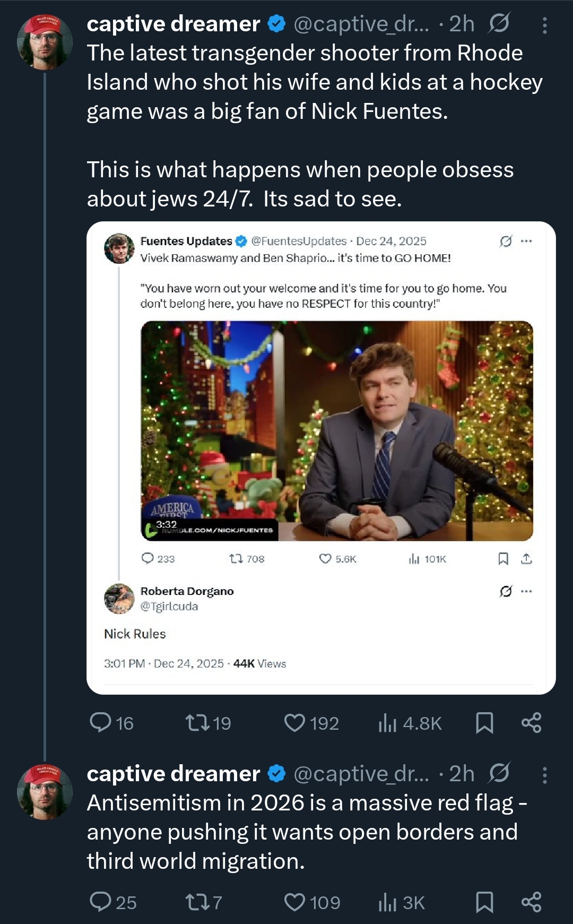
Task: Open Grok icon on the first post header
Action: pyautogui.click(x=499, y=23)
